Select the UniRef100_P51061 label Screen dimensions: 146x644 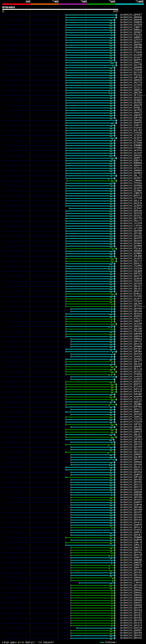click(x=131, y=75)
